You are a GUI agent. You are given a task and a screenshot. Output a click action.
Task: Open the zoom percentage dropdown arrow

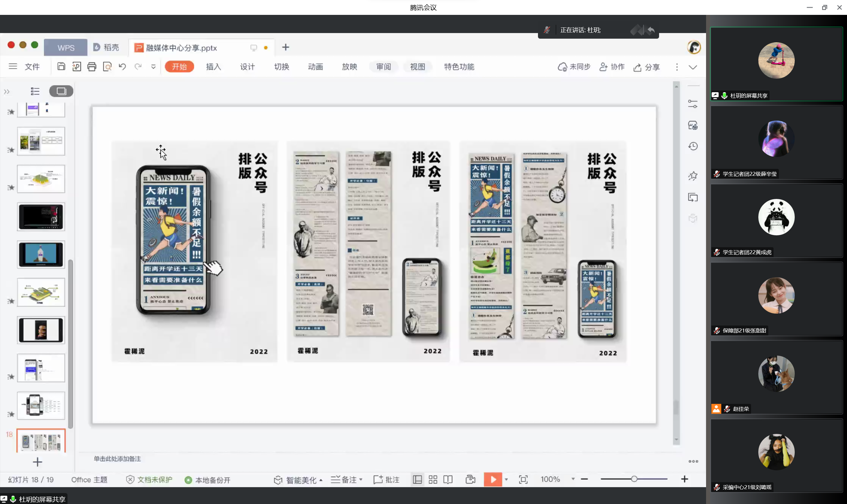pyautogui.click(x=573, y=479)
